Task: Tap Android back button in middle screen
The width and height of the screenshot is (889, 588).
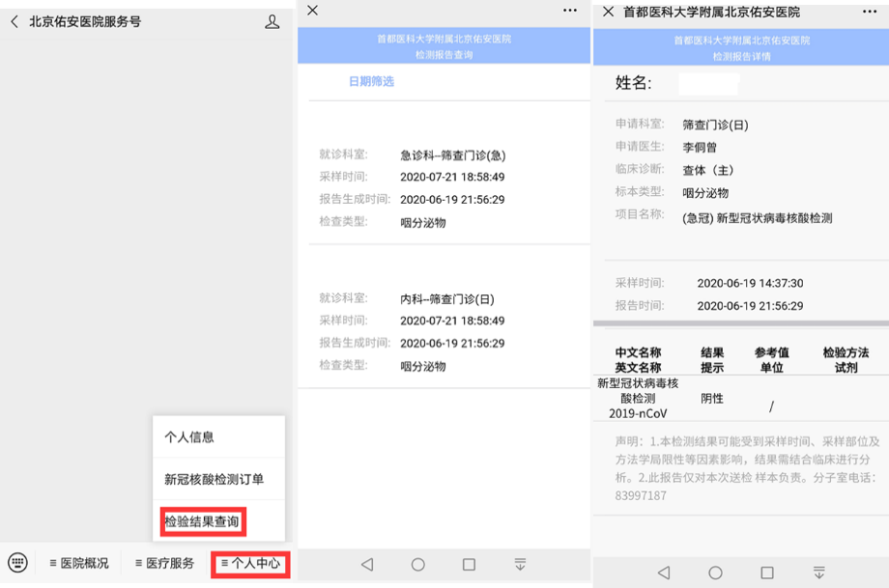Action: click(x=367, y=564)
